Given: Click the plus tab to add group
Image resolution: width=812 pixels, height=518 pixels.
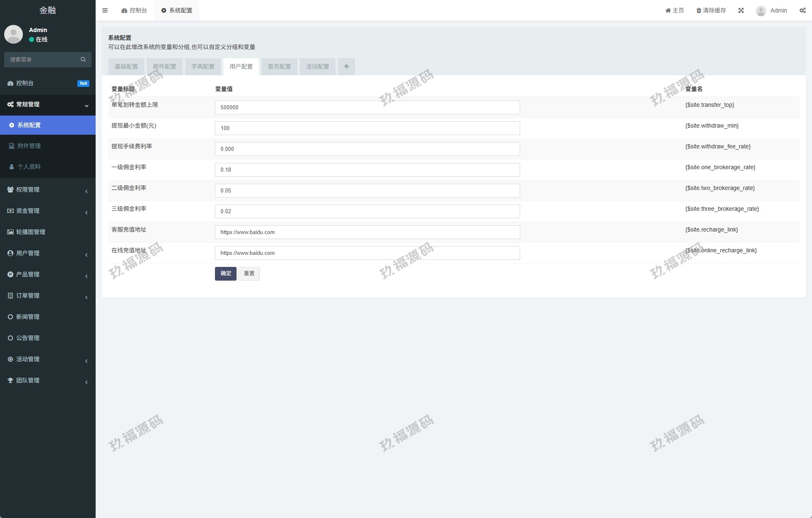Looking at the screenshot, I should (346, 67).
